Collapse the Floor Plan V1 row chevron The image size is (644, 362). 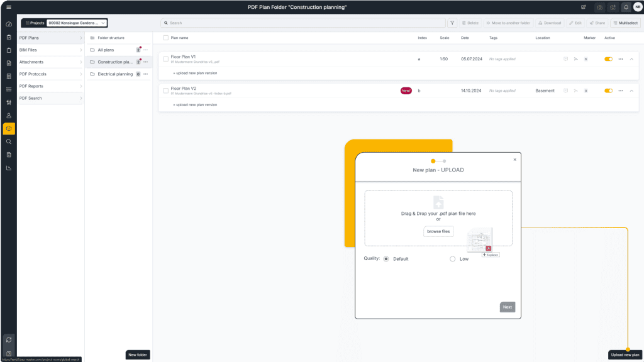tap(632, 58)
